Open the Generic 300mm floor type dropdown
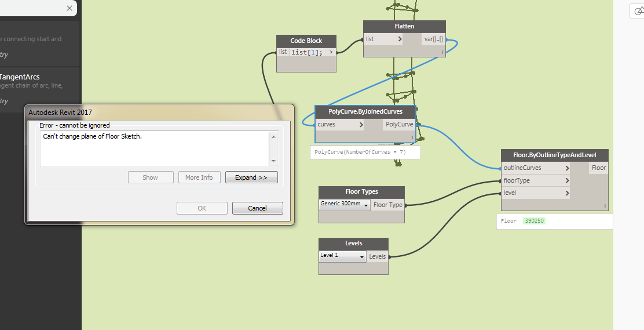The width and height of the screenshot is (644, 330). click(345, 204)
